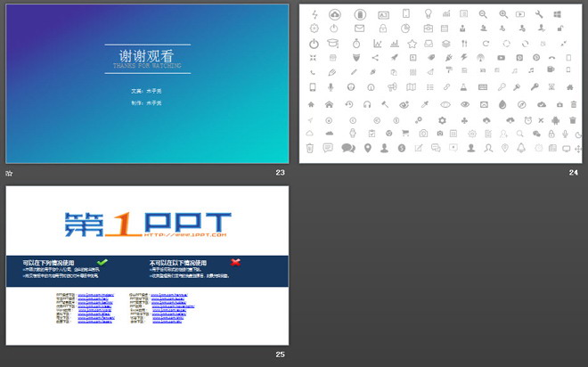Click the circled battery icon on slide 24
The width and height of the screenshot is (588, 367).
tap(361, 14)
